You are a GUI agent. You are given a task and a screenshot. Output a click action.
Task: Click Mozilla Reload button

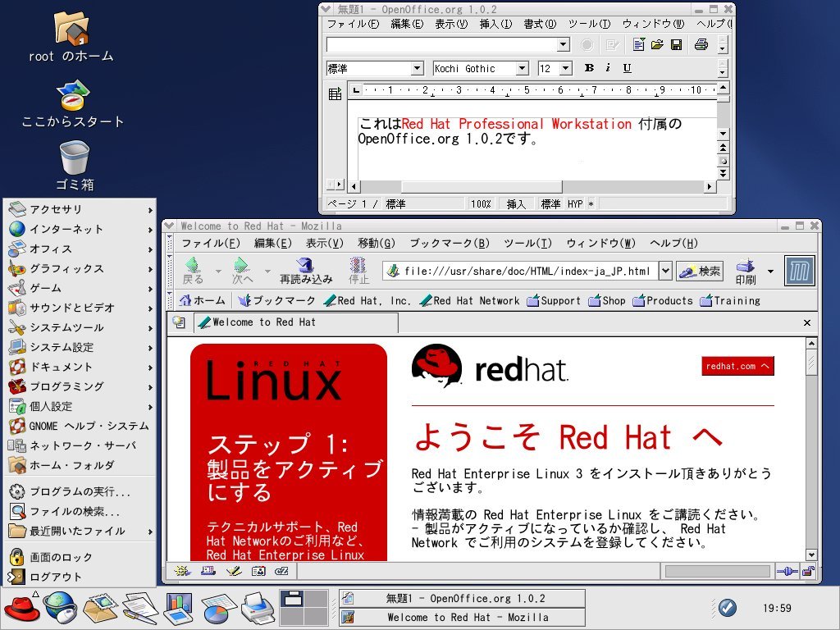[x=306, y=271]
